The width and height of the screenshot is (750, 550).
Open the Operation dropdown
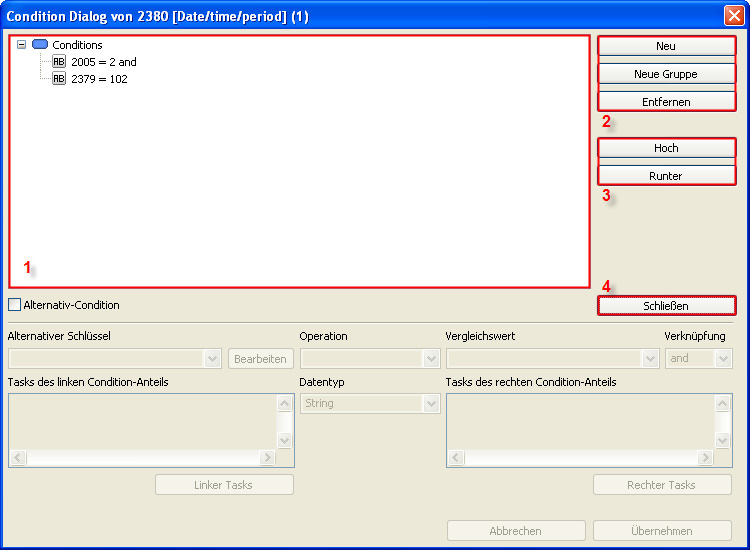click(x=431, y=359)
